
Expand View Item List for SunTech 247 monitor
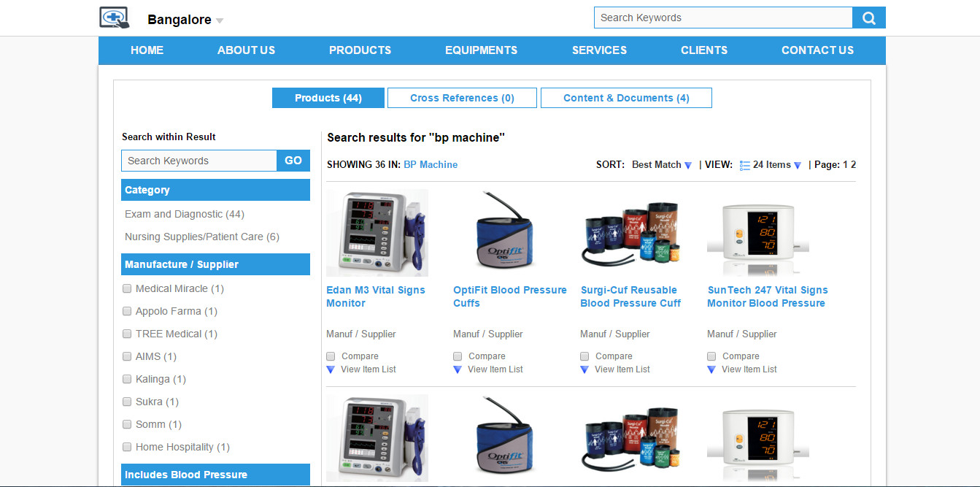(742, 369)
